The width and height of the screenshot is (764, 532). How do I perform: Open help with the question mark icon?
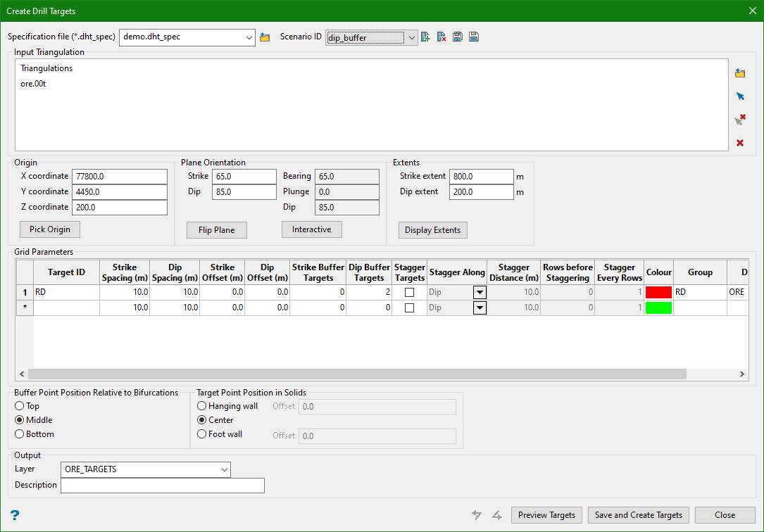pos(15,515)
